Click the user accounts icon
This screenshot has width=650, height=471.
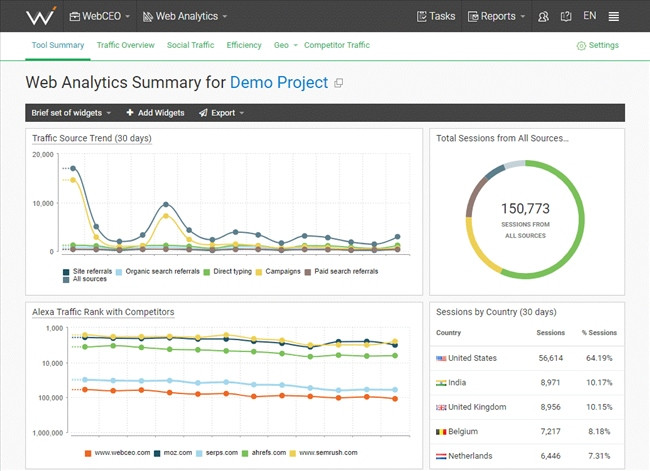[x=543, y=16]
